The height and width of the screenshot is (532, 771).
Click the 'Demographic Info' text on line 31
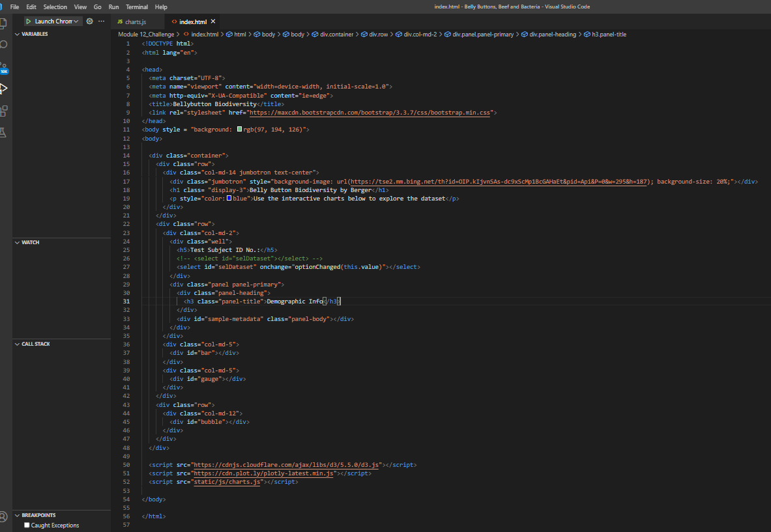[x=295, y=301]
